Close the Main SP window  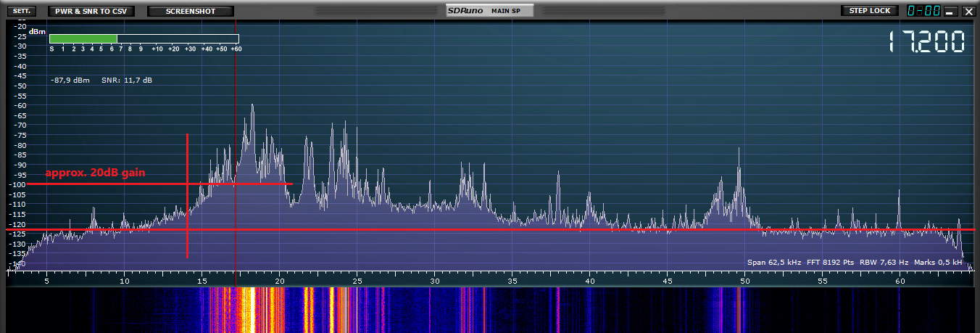click(968, 12)
